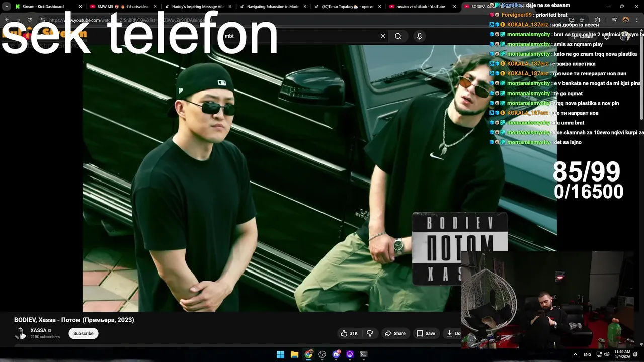Go back with the browser back arrow

7,20
